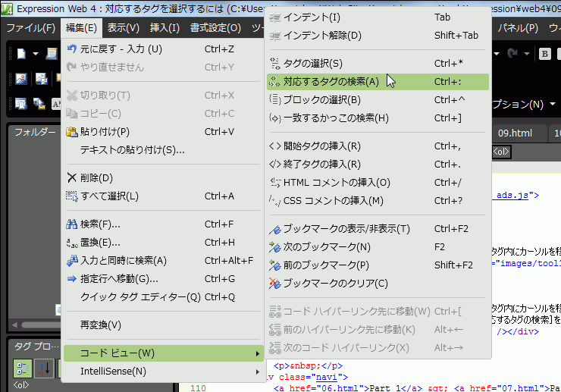Toggle alphabetical sort in タグ プロ panel

click(44, 368)
